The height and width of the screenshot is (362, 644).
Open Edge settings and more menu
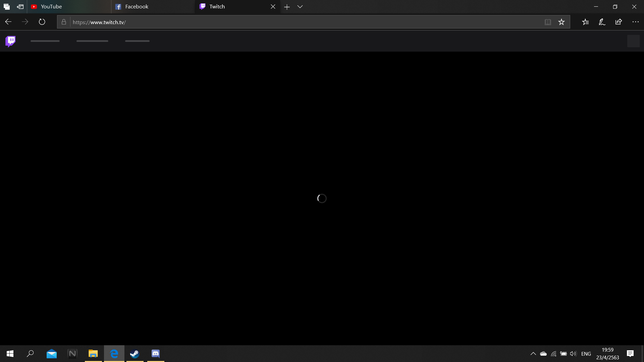tap(635, 22)
